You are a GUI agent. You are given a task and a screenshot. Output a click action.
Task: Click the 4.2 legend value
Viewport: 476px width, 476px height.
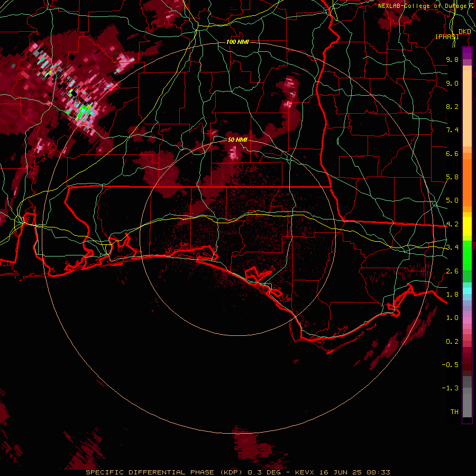452,224
